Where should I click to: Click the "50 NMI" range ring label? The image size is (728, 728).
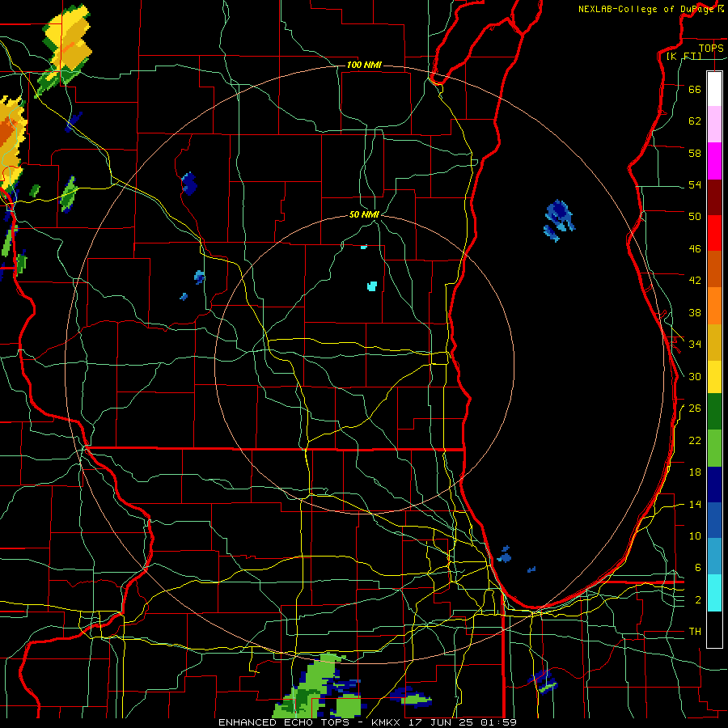[364, 214]
